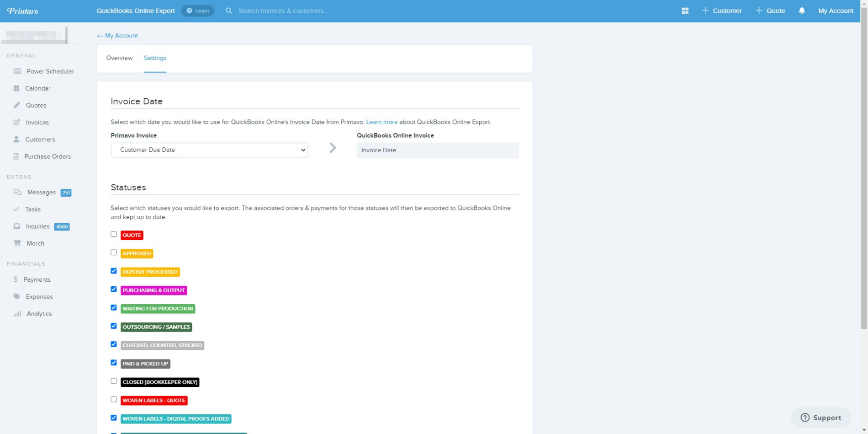Click the Expenses tag icon

tap(17, 296)
